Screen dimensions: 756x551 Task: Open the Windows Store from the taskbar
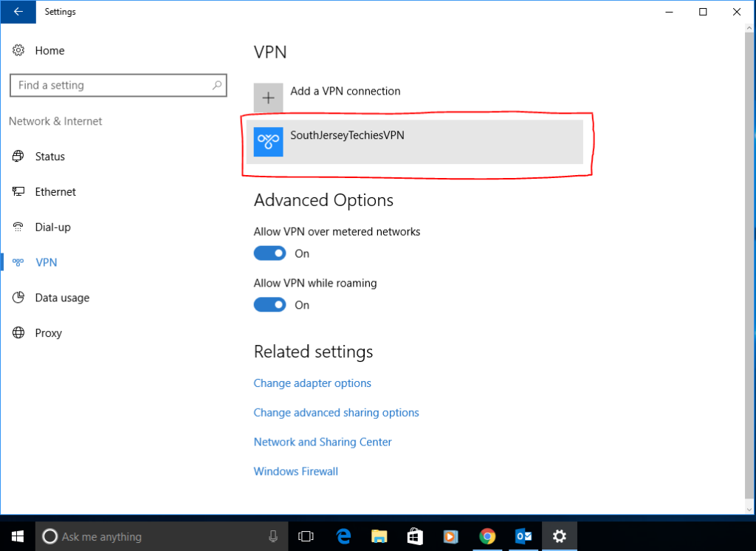click(x=415, y=536)
